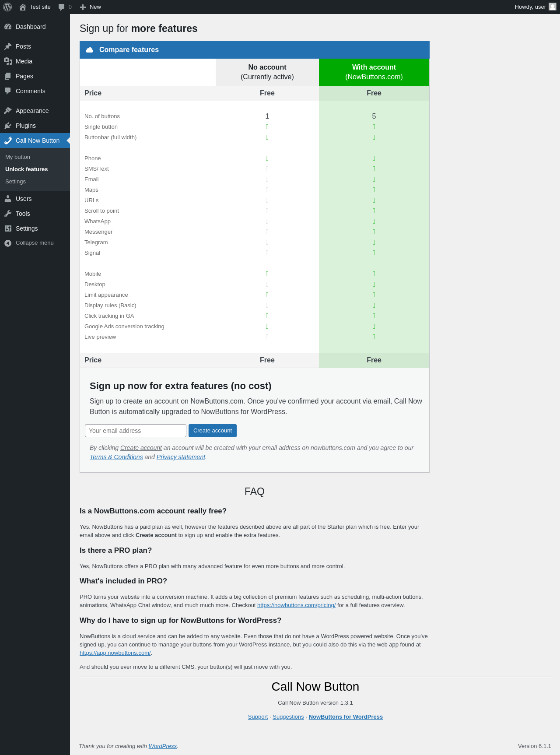The width and height of the screenshot is (560, 755).
Task: Click the No. of buttons row label
Action: (x=102, y=116)
